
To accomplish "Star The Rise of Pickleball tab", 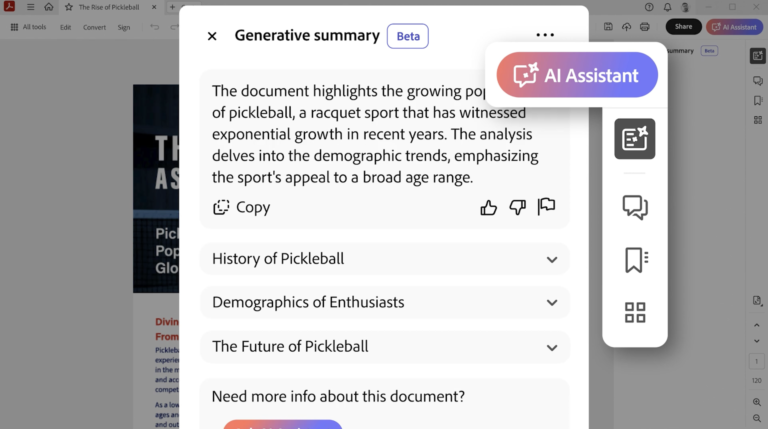I will point(69,7).
